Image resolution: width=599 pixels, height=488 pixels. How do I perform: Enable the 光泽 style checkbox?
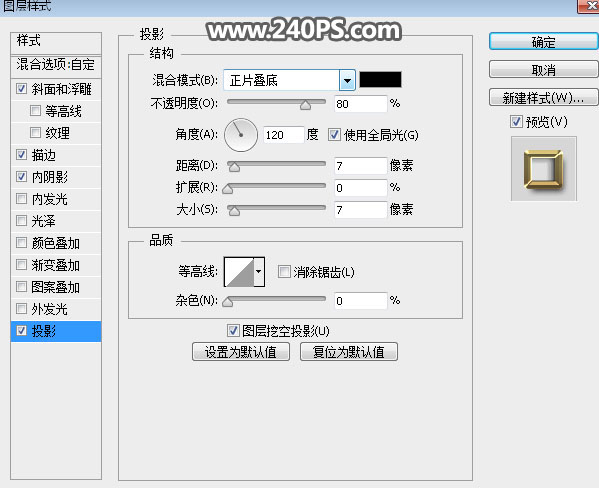click(21, 220)
